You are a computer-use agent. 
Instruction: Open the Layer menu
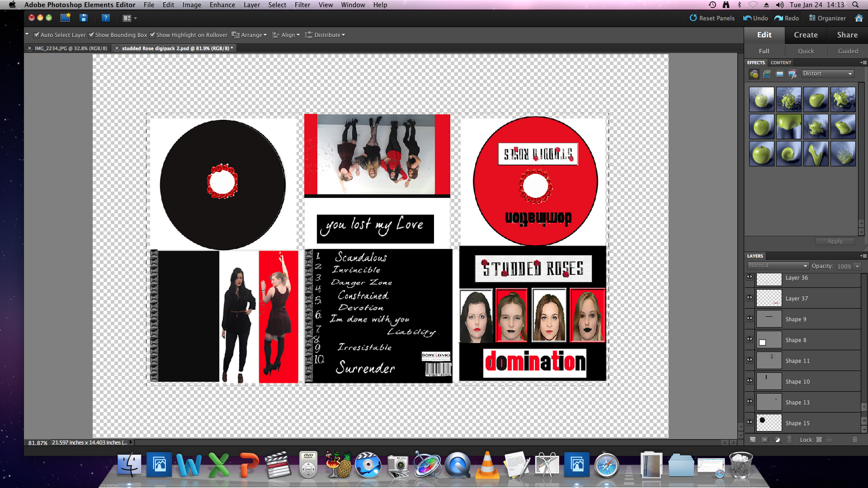[x=252, y=5]
